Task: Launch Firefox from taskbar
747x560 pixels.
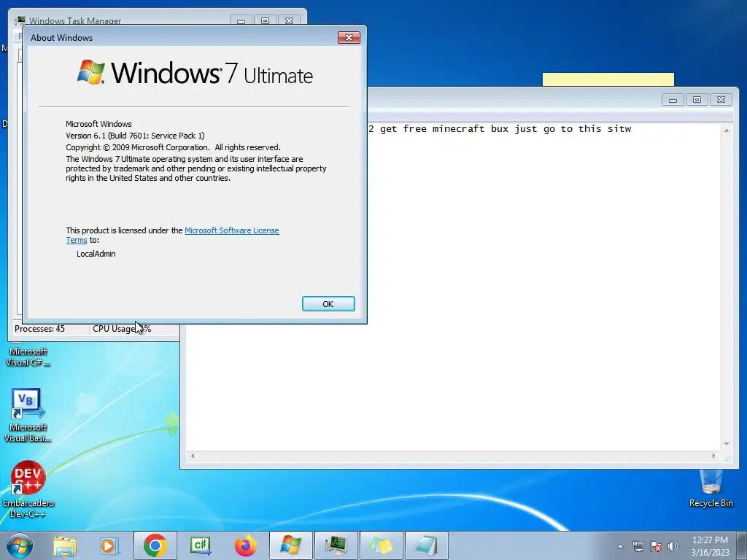Action: [x=245, y=545]
